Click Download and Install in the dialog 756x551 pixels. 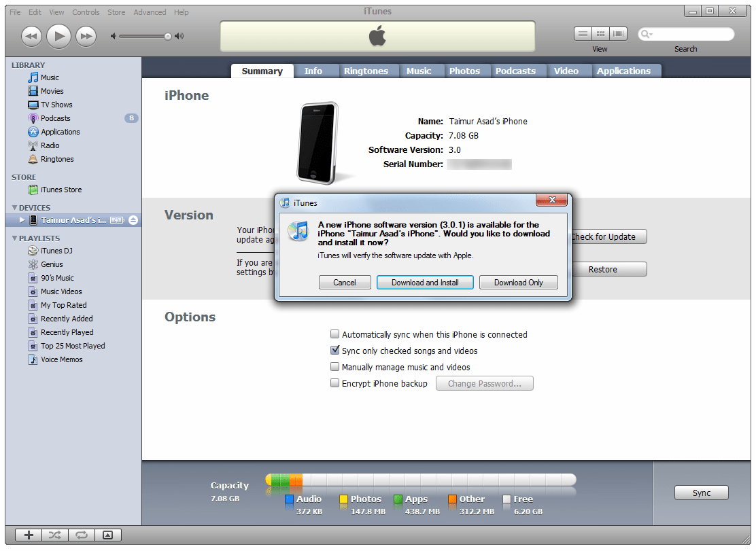tap(425, 282)
